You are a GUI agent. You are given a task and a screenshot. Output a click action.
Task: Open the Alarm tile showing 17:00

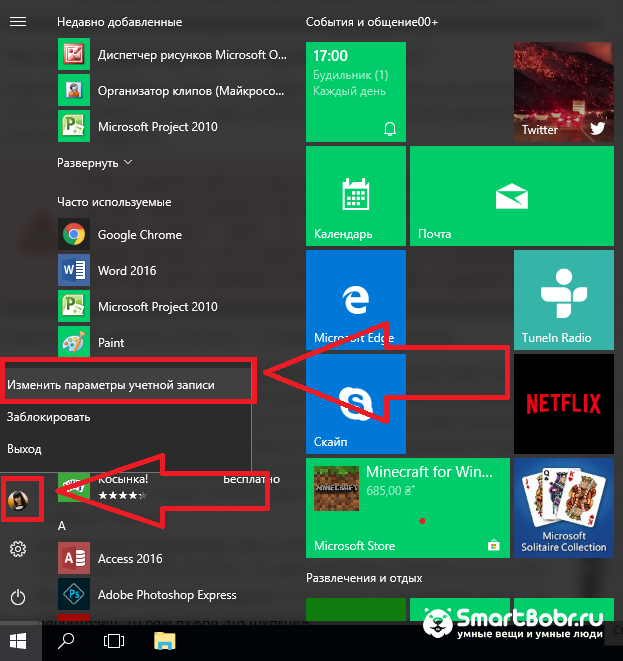point(356,92)
